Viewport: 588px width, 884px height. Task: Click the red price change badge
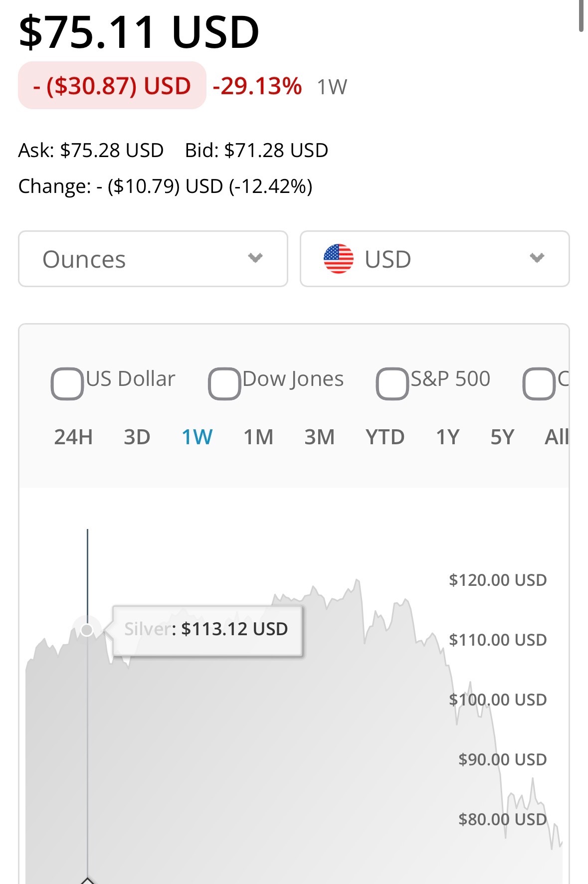point(112,86)
